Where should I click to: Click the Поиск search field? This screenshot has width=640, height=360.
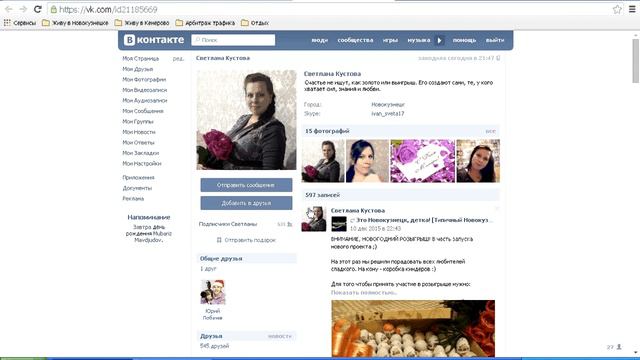(233, 40)
